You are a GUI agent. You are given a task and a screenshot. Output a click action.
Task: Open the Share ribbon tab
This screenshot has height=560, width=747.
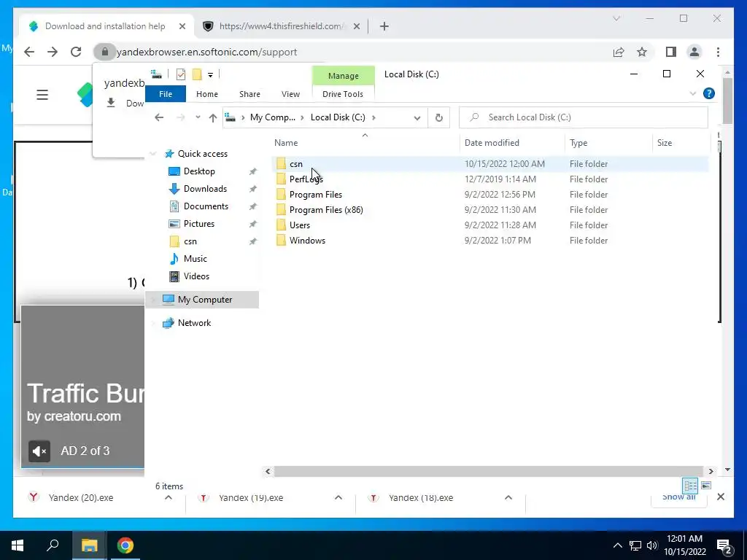pyautogui.click(x=249, y=94)
